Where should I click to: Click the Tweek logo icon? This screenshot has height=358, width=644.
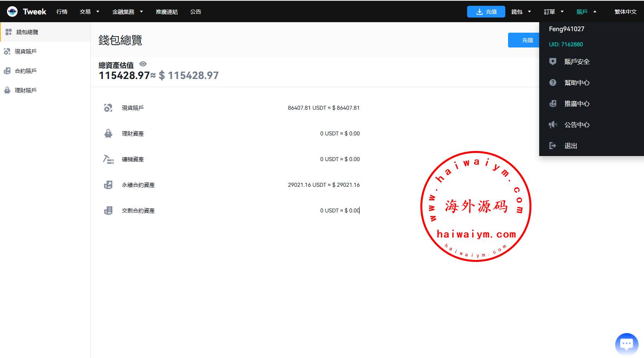pyautogui.click(x=12, y=12)
